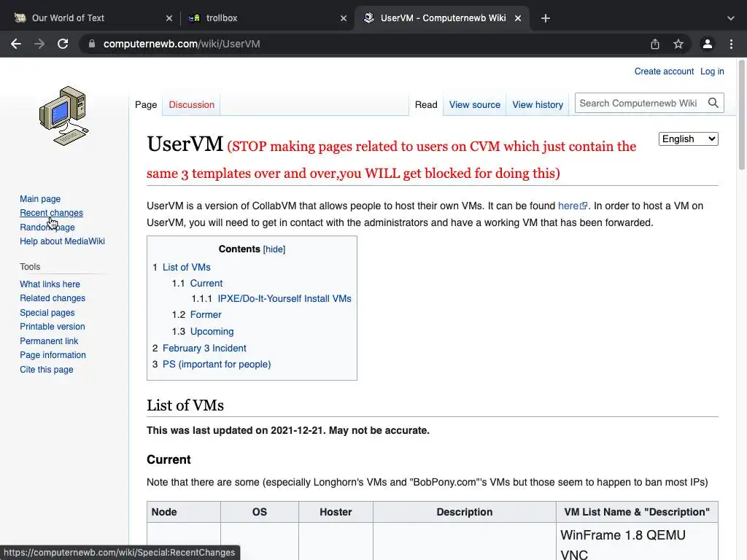
Task: Jump to 1.3 Upcoming contents entry
Action: point(212,332)
